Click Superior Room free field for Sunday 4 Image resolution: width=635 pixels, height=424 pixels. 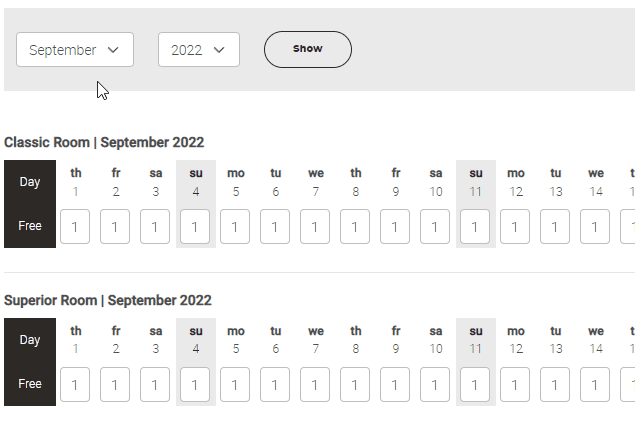click(x=195, y=384)
